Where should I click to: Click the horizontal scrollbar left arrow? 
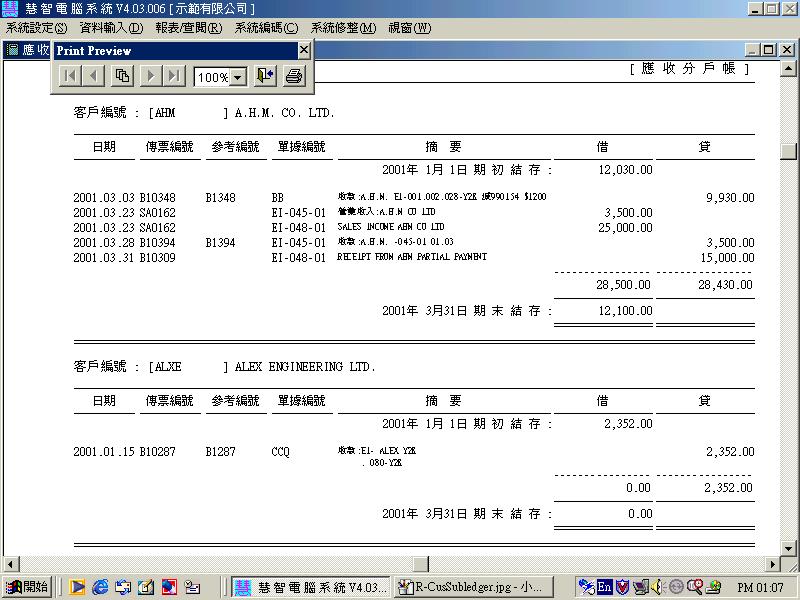(x=11, y=564)
